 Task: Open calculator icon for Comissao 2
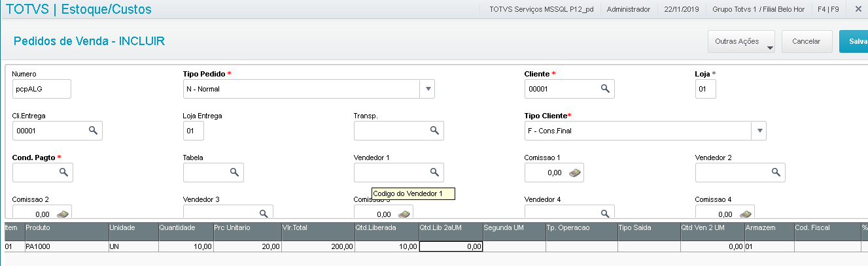[x=63, y=214]
